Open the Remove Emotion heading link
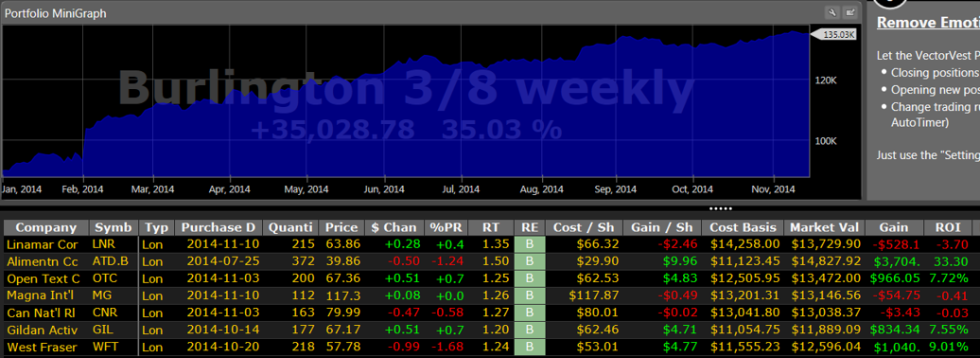Image resolution: width=980 pixels, height=358 pixels. [x=928, y=23]
